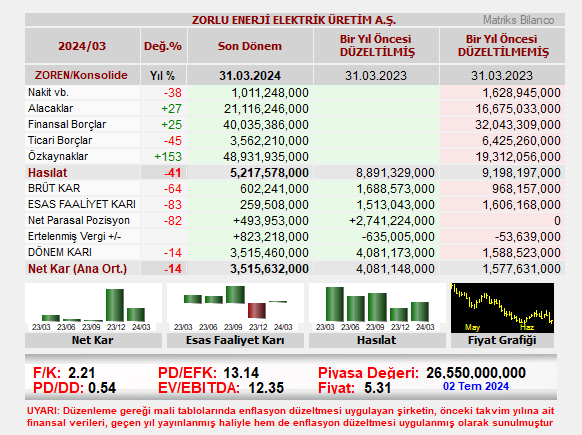Select the value +493,953,000
582x435 pixels.
pos(271,221)
